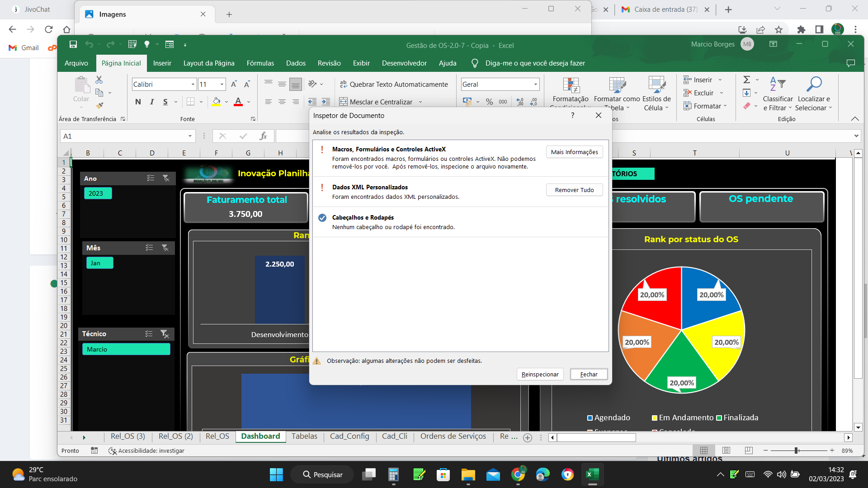Open the Exibir ribbon tab
The height and width of the screenshot is (488, 868).
coord(361,63)
